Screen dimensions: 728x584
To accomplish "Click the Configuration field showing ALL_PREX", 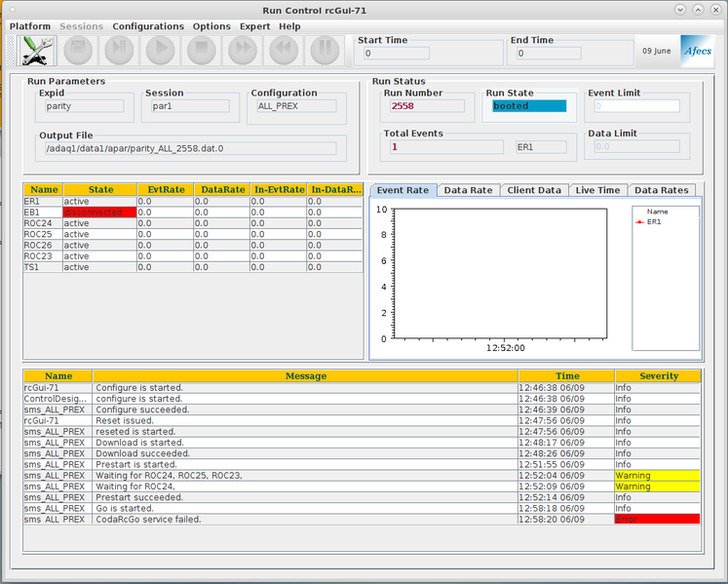I will 296,106.
